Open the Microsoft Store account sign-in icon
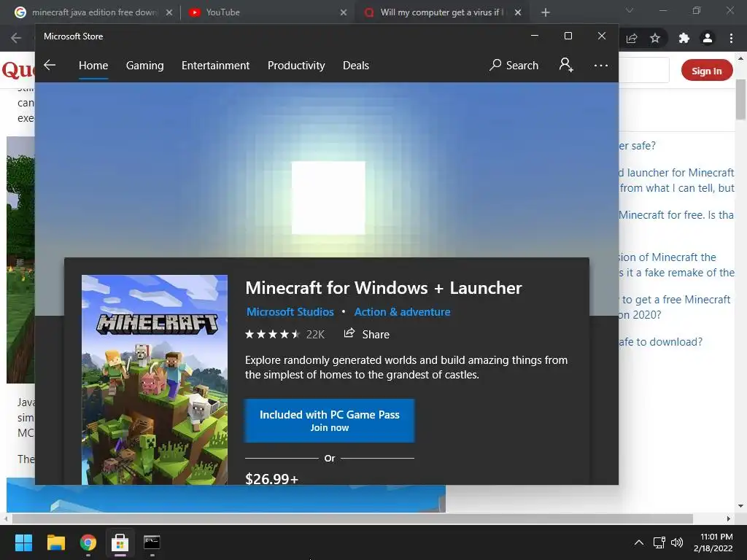This screenshot has height=560, width=747. 566,65
